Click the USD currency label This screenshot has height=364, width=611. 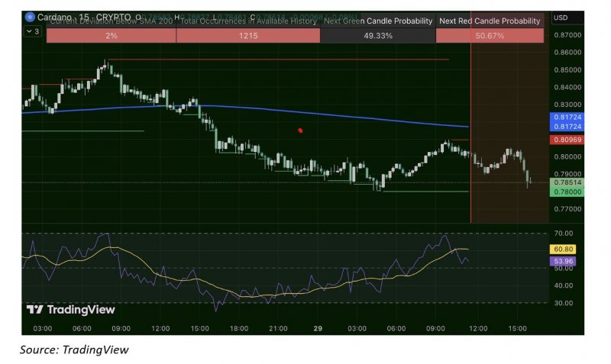561,18
